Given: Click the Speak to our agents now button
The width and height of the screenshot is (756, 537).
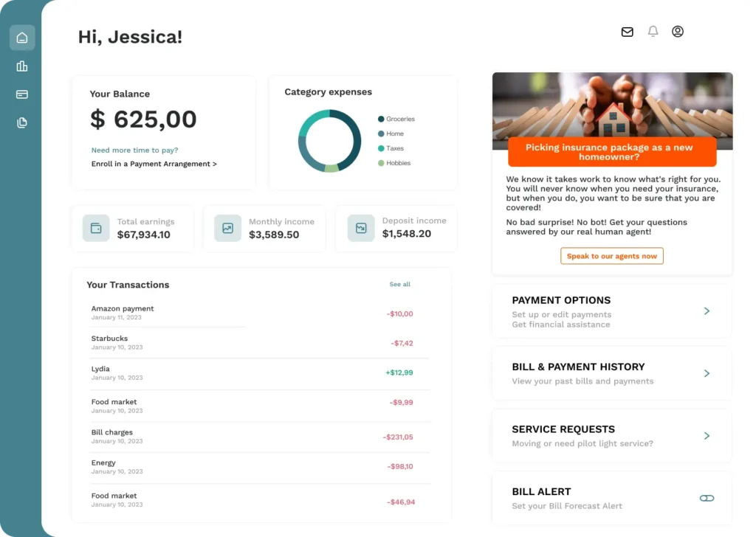Looking at the screenshot, I should [612, 256].
